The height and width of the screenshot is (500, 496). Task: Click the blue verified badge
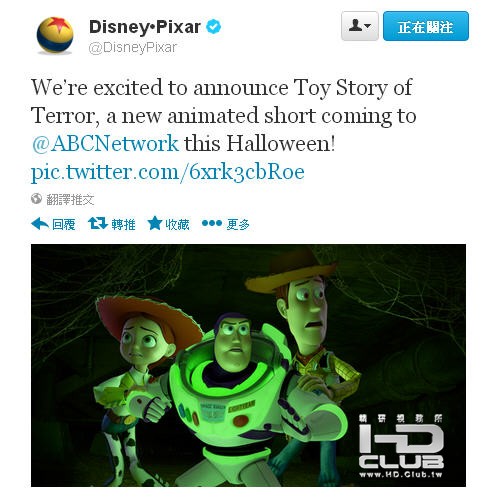(214, 27)
